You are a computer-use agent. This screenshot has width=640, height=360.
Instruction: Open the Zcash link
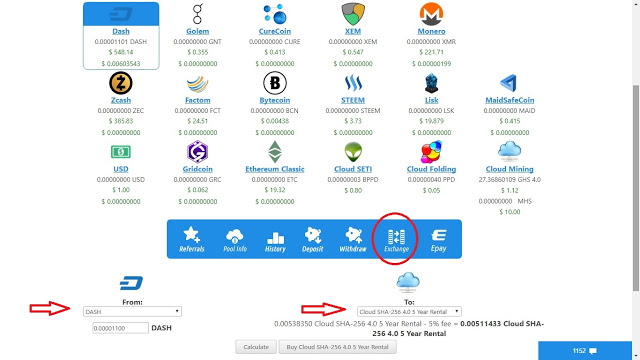click(121, 100)
